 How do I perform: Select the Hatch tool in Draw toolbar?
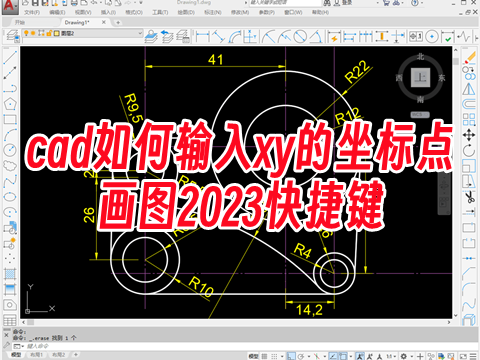click(10, 274)
